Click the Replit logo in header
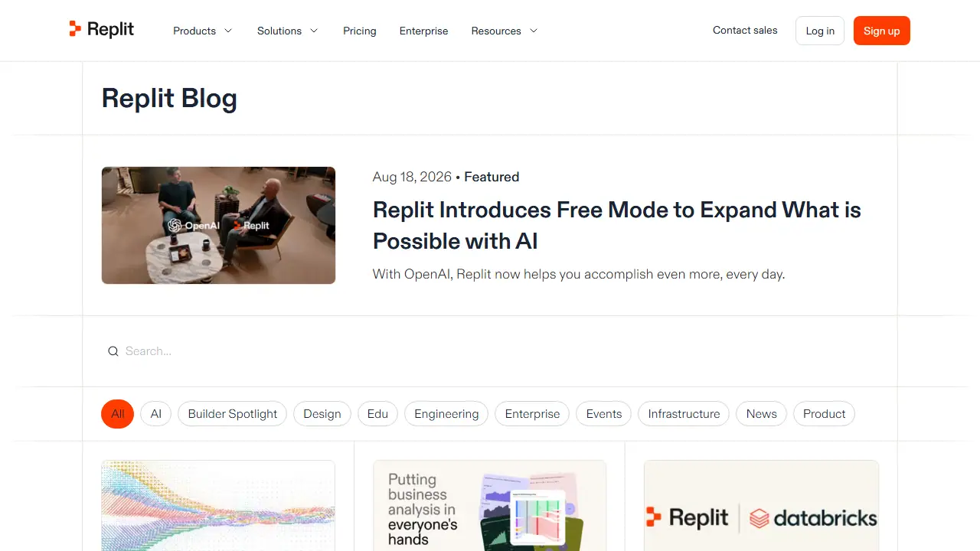Screen dimensions: 980x551 coord(101,30)
